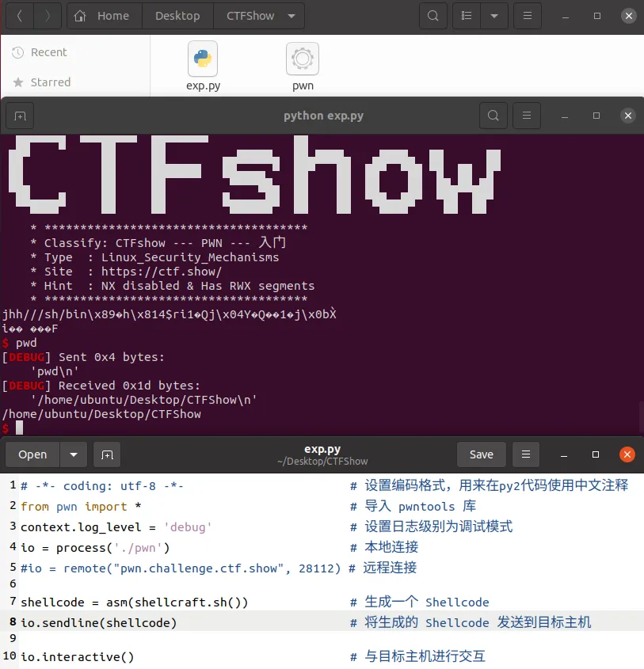
Task: Click line 5 remote connection comment
Action: [x=181, y=568]
